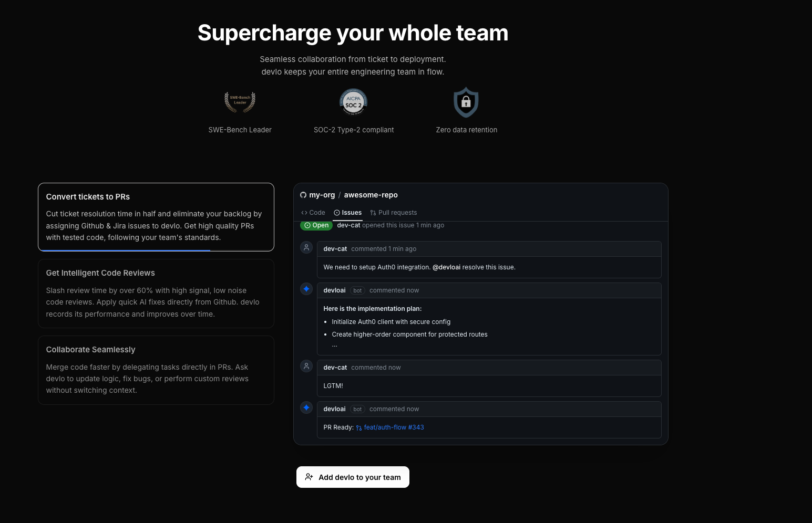Expand the Collaborate Seamlessly card
This screenshot has width=812, height=523.
point(156,370)
